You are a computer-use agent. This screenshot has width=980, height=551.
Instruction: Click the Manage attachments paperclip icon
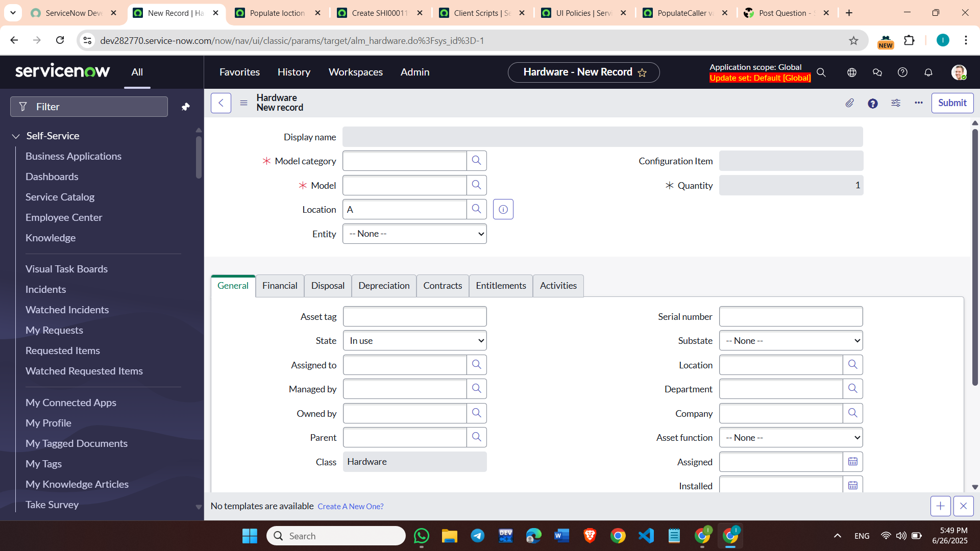pyautogui.click(x=849, y=103)
